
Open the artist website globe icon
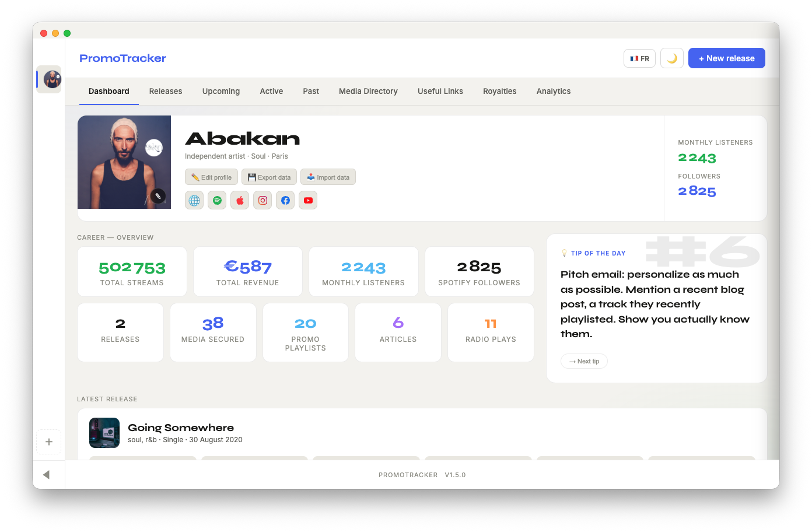tap(194, 201)
